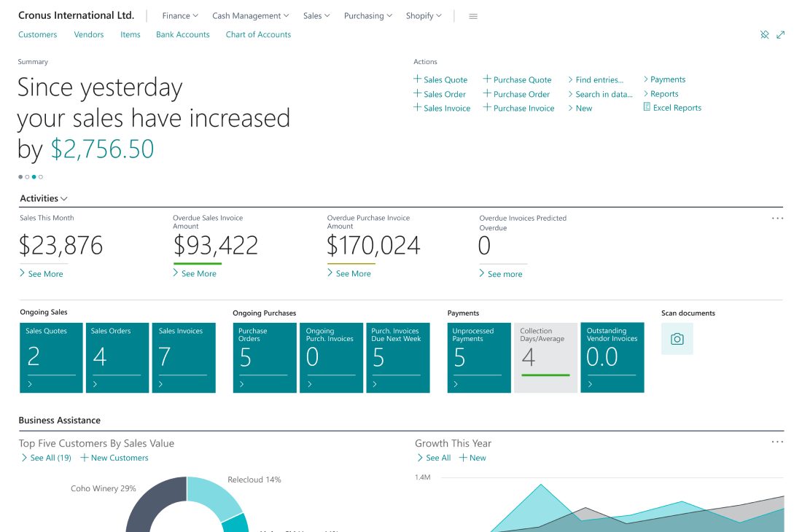Click the Relecloud light teal donut segment
The width and height of the screenshot is (802, 532).
tap(215, 496)
